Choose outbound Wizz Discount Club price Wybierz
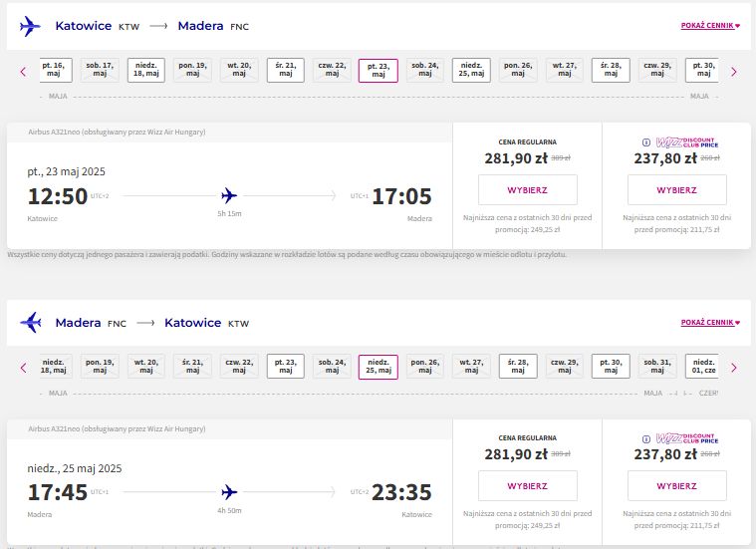The width and height of the screenshot is (756, 549). (x=677, y=190)
